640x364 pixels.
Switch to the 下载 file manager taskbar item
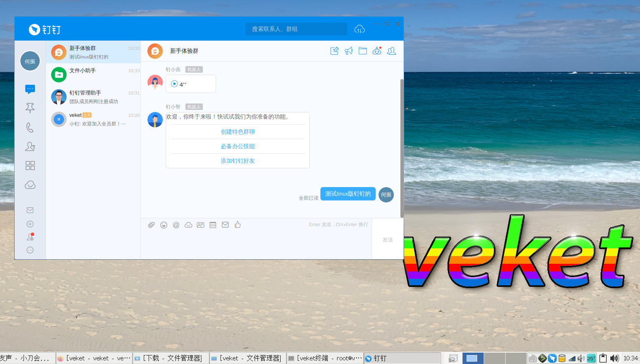point(171,358)
